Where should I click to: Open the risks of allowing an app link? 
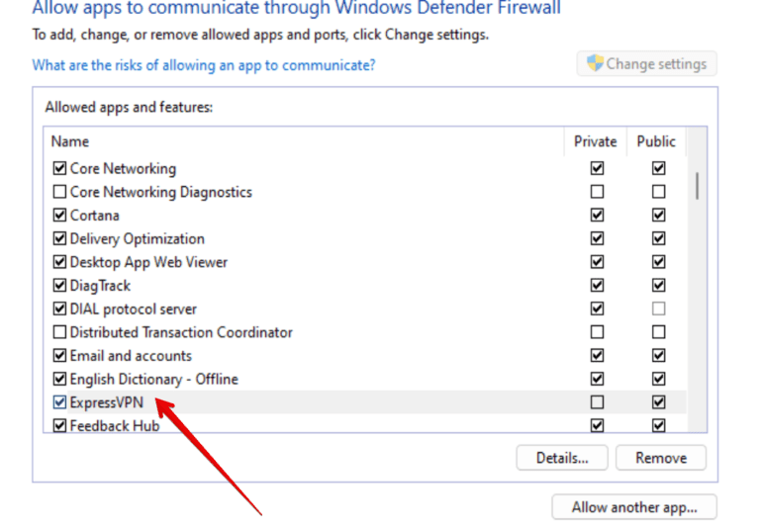click(204, 65)
